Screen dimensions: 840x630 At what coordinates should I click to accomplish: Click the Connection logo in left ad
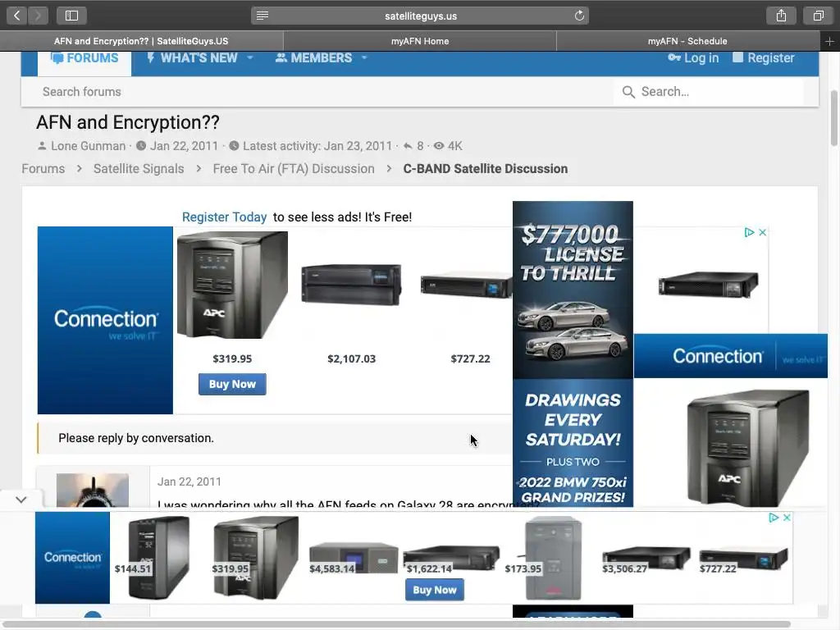pyautogui.click(x=105, y=321)
